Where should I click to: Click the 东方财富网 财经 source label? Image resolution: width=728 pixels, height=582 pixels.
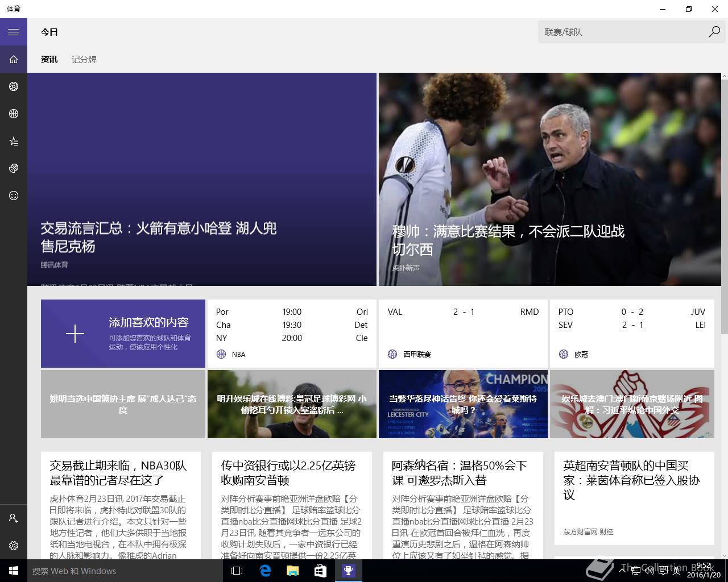[x=588, y=532]
